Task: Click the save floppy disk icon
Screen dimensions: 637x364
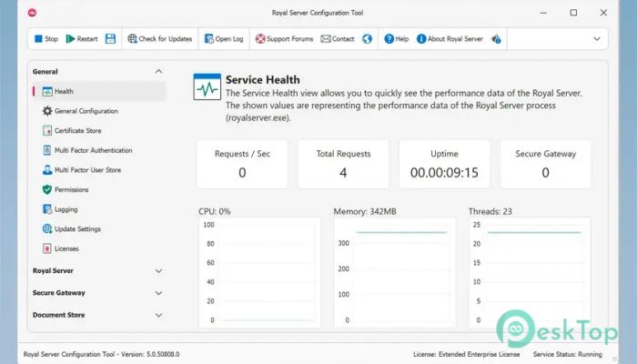Action: click(x=110, y=39)
